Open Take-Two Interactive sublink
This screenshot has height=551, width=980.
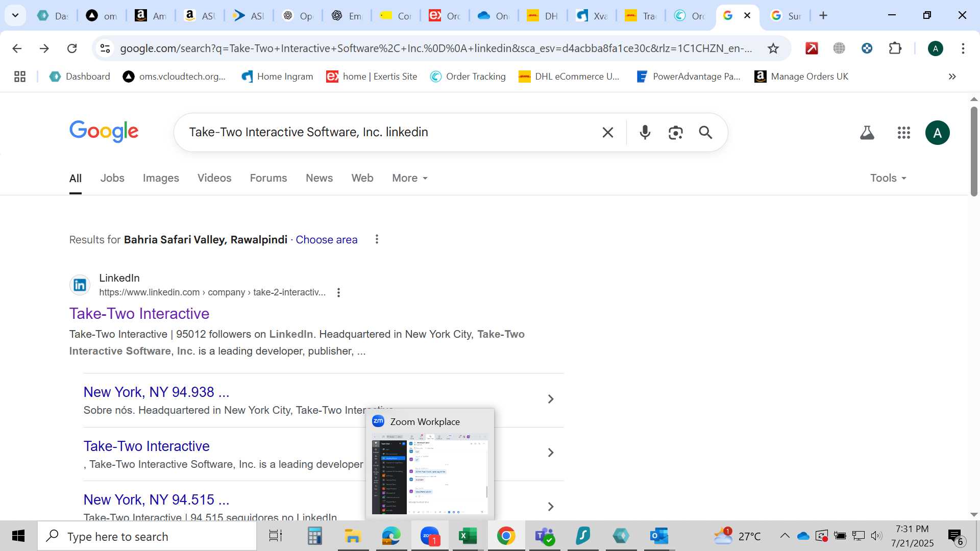tap(146, 446)
